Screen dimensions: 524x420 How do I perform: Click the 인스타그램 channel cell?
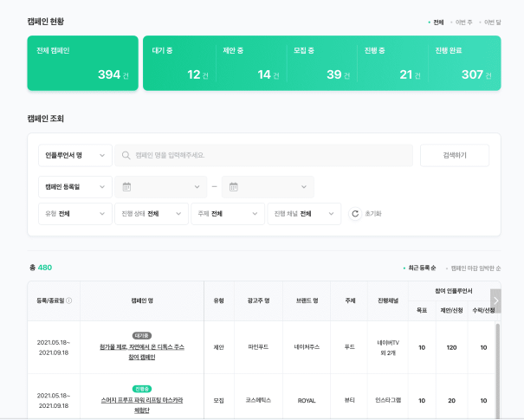coord(388,400)
